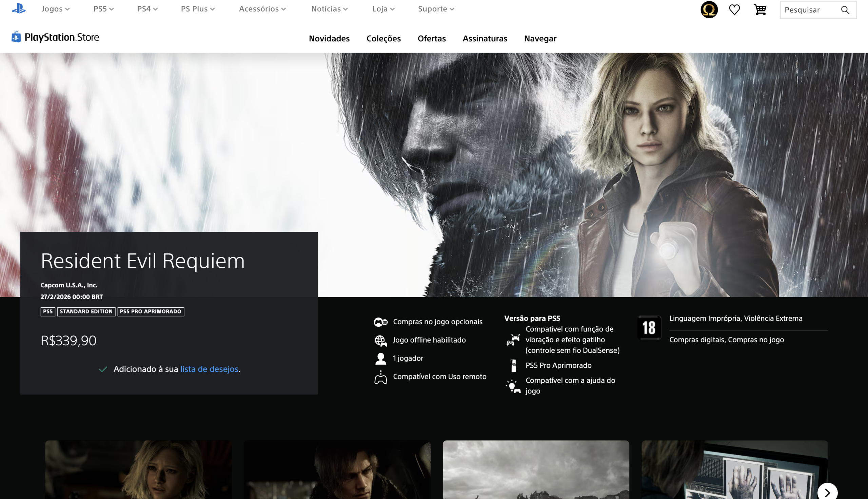Click the Linguagem Imprópria, Violência Extrema descriptor

(x=736, y=319)
